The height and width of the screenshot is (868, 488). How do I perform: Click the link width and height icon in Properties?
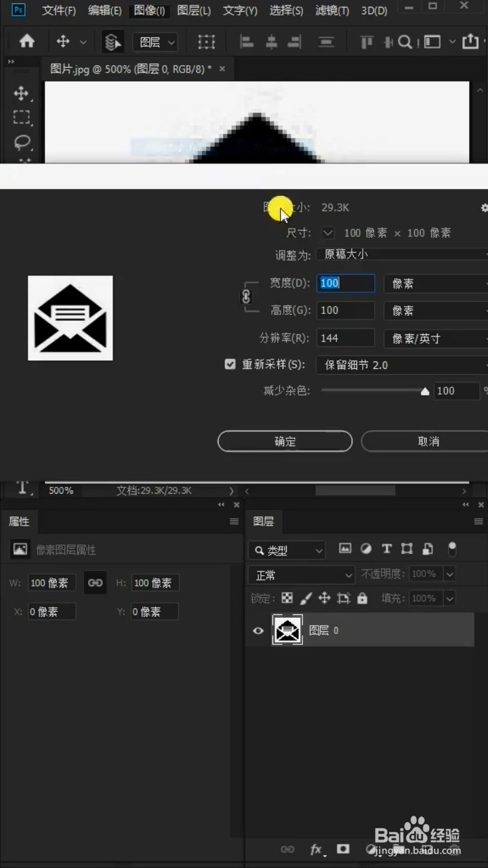point(96,583)
